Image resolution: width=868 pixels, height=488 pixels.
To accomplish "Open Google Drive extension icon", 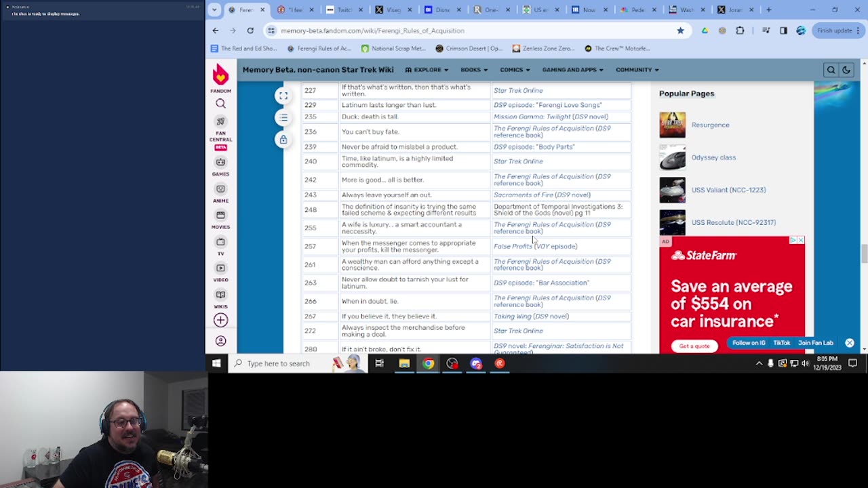I will (x=705, y=30).
